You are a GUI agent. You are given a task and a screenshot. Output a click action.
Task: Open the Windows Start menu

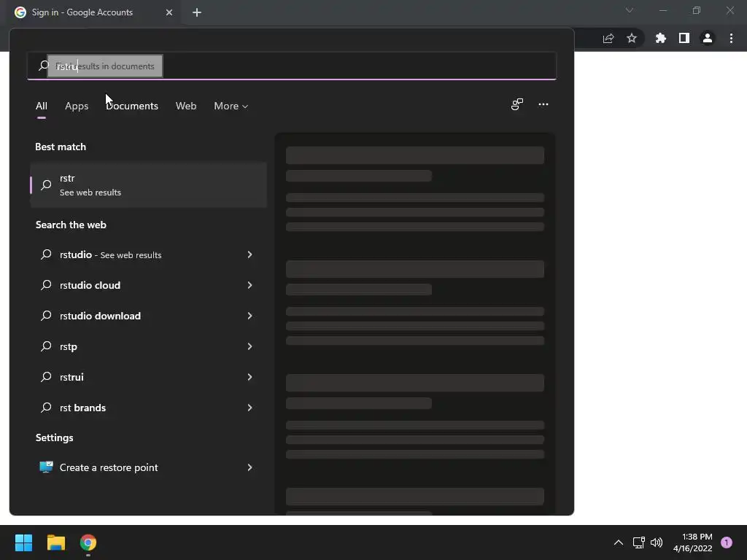(x=23, y=542)
